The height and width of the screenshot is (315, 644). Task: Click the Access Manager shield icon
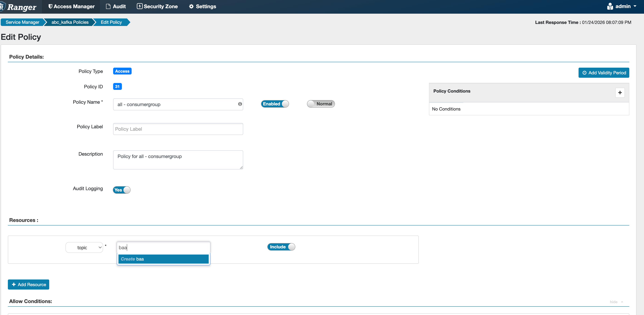click(50, 6)
